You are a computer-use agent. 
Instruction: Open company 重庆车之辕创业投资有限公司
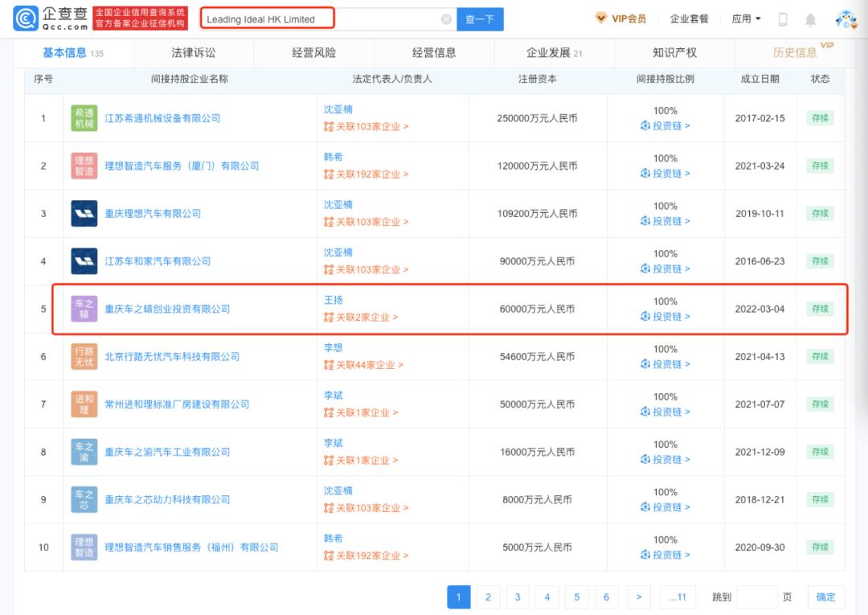click(x=167, y=309)
